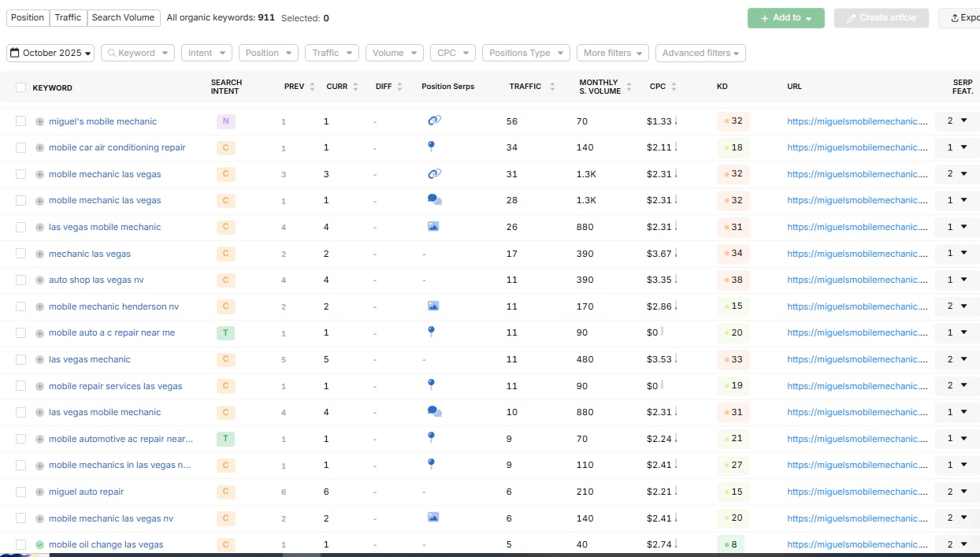Click map pin icon for mobile car air conditioning repair
This screenshot has height=557, width=980.
tap(431, 147)
